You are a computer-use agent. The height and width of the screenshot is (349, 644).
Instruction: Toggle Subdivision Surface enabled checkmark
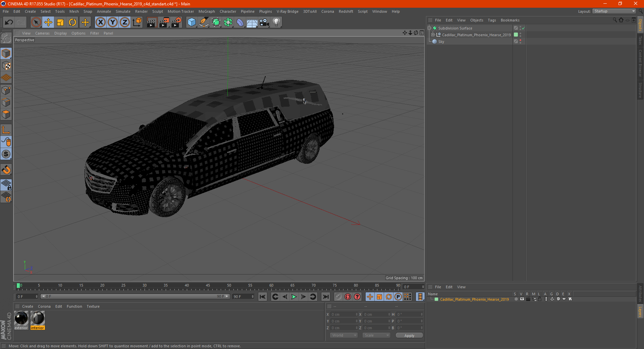pos(523,28)
